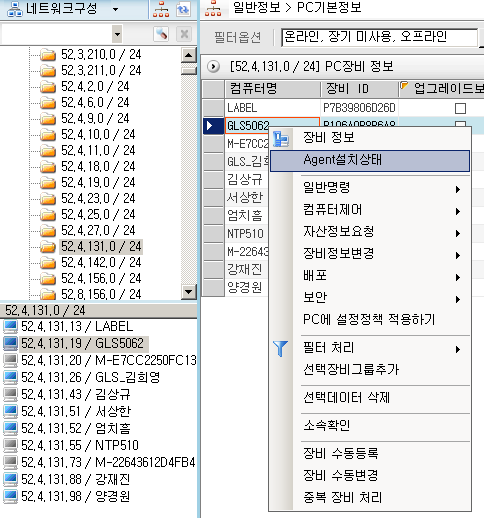Choose 장비 정보 from context menu

370,138
